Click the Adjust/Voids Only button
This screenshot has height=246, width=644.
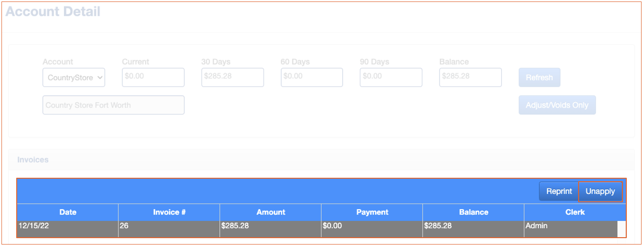tap(557, 105)
